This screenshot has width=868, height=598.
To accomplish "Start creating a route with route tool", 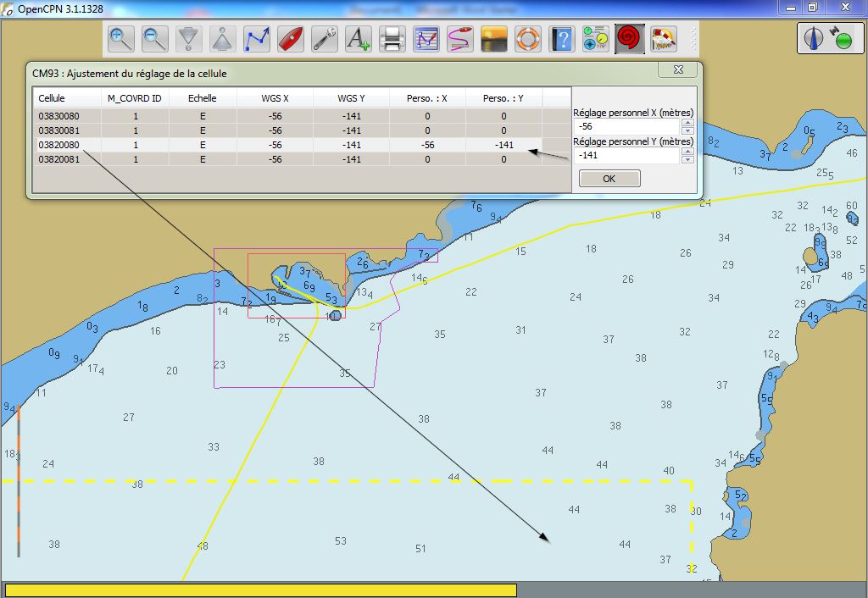I will pos(256,39).
